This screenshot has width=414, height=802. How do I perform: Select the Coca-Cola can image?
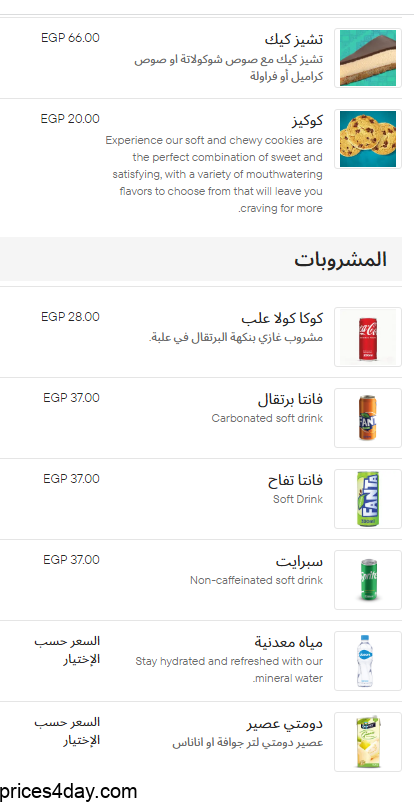pyautogui.click(x=368, y=337)
